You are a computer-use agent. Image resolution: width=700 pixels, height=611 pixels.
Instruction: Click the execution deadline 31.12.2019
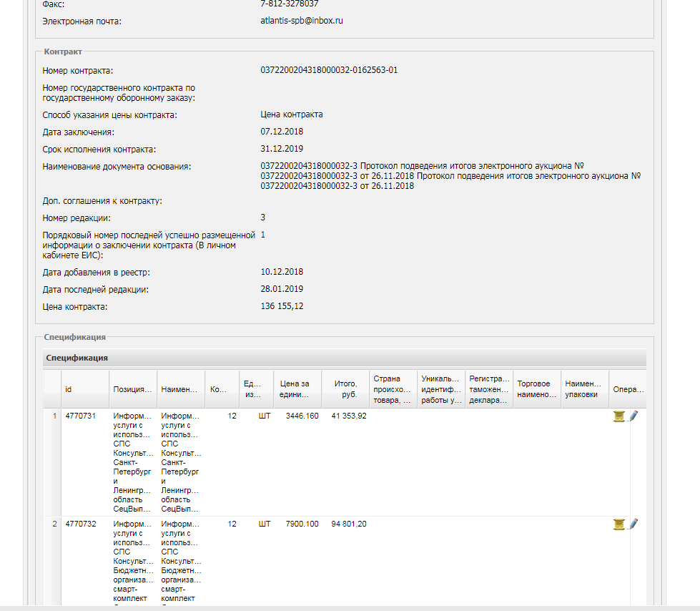[282, 149]
